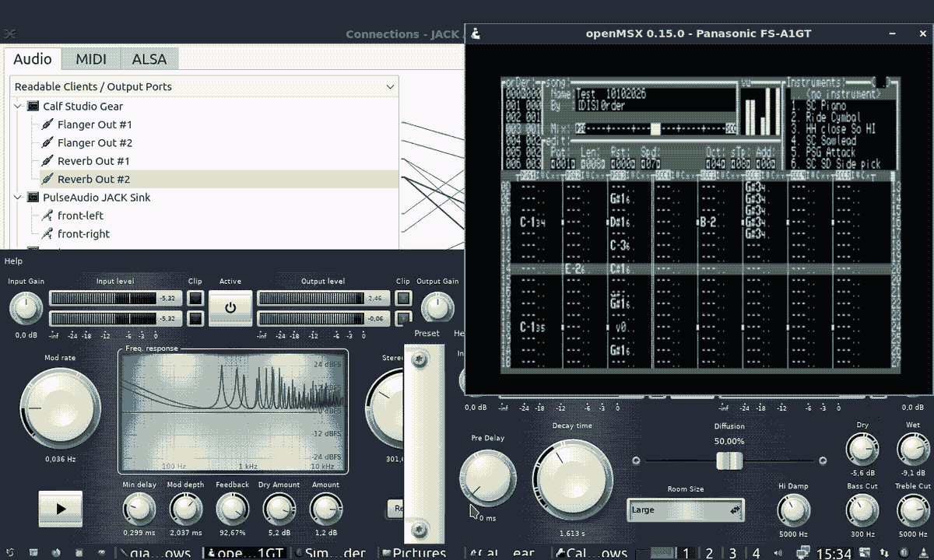Open the Help menu in Flanger window

tap(13, 261)
